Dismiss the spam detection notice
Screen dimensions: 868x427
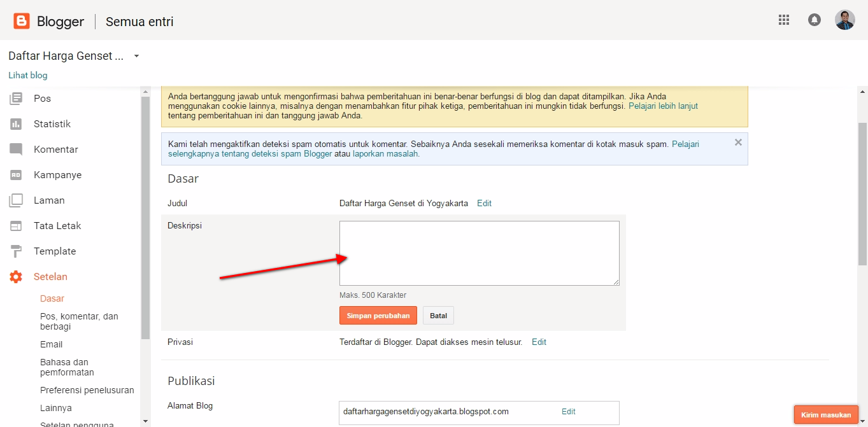[x=738, y=143]
